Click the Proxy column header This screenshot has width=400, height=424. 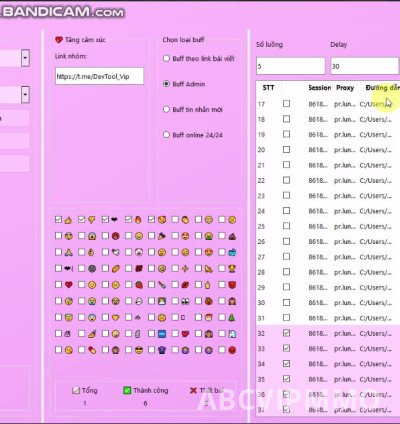coord(345,88)
